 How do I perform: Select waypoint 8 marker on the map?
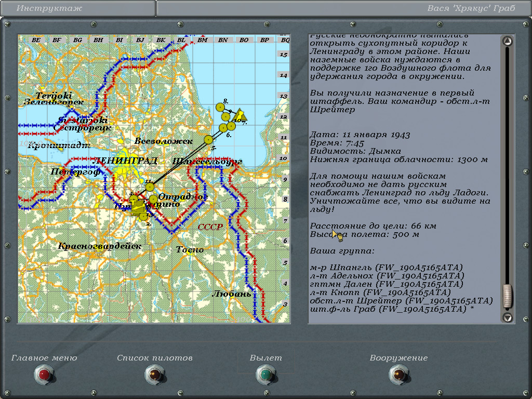point(220,107)
